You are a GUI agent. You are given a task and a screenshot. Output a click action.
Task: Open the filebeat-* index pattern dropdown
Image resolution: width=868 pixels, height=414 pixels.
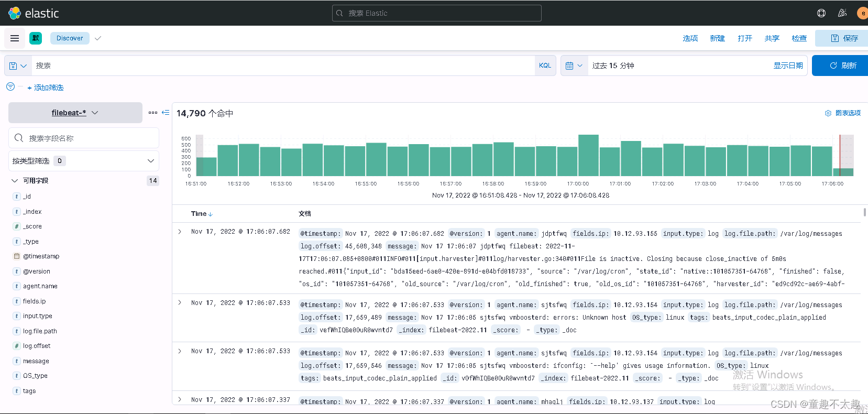pos(75,113)
